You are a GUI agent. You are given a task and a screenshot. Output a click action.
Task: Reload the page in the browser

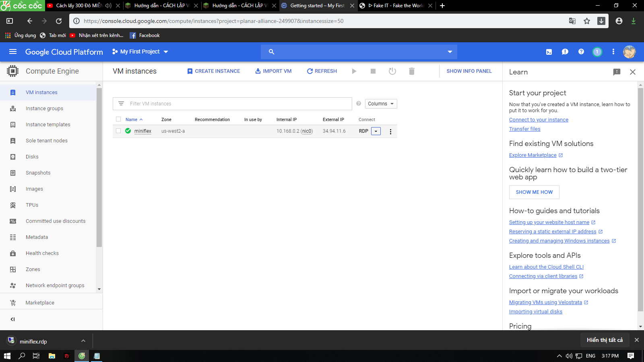click(x=59, y=21)
